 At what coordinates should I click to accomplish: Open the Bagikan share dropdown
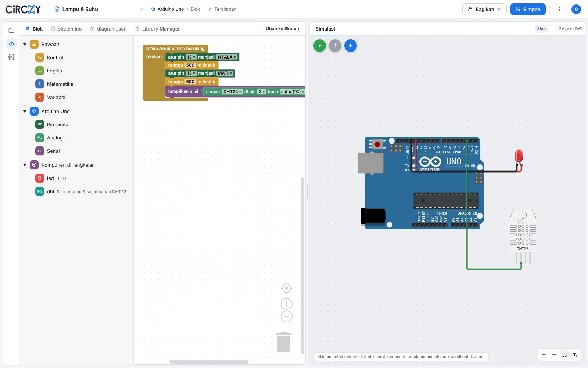pyautogui.click(x=484, y=9)
